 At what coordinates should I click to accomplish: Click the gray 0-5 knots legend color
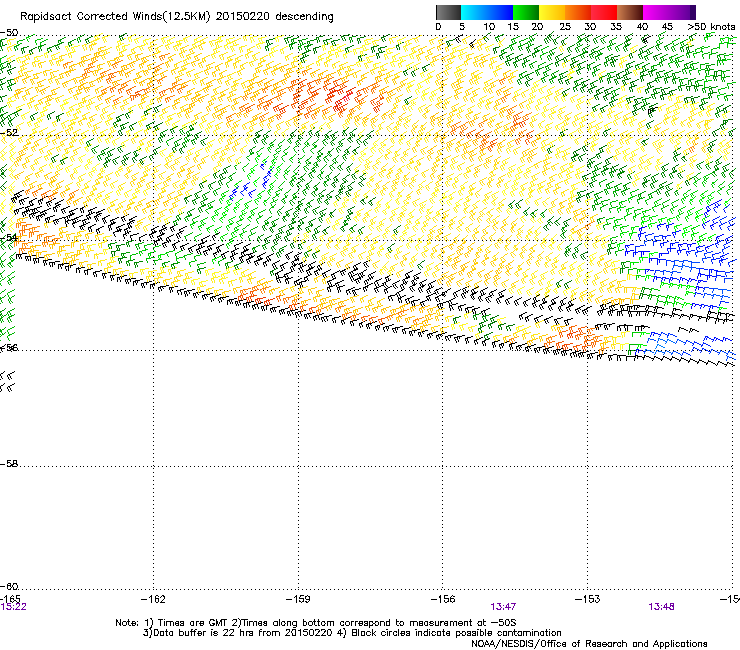448,12
